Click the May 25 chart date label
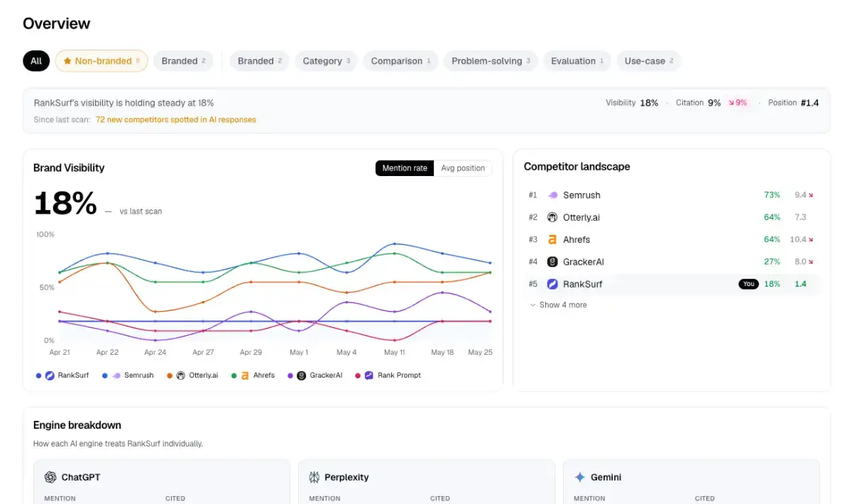The height and width of the screenshot is (504, 852). click(481, 352)
